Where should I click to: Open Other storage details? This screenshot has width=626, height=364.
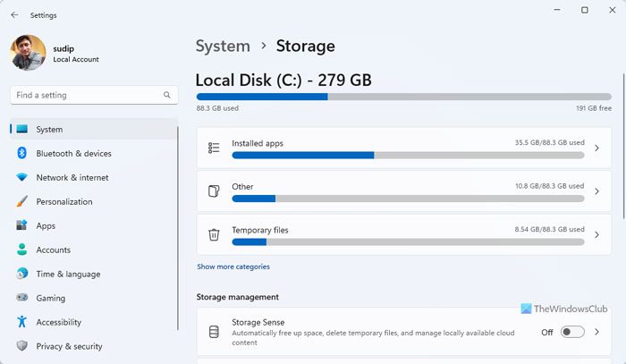point(404,191)
